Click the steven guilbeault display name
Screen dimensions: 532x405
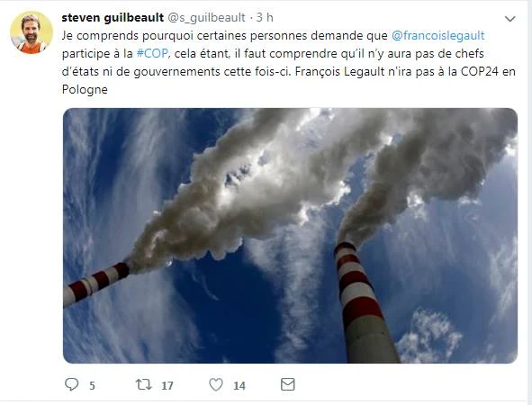click(113, 18)
